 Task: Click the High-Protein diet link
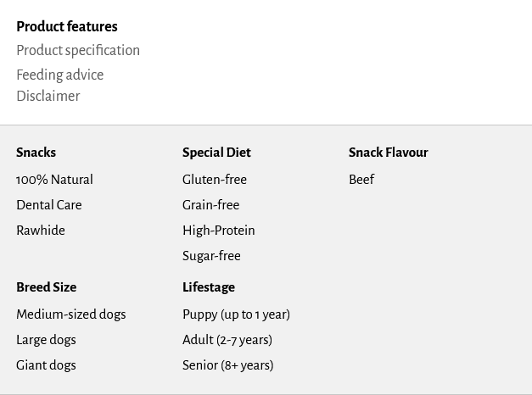click(218, 231)
